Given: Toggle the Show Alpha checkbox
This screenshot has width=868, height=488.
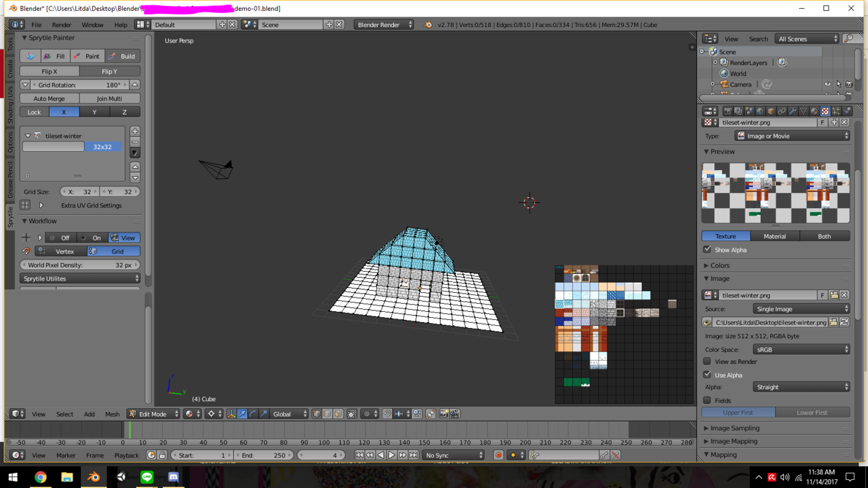Looking at the screenshot, I should click(x=707, y=249).
